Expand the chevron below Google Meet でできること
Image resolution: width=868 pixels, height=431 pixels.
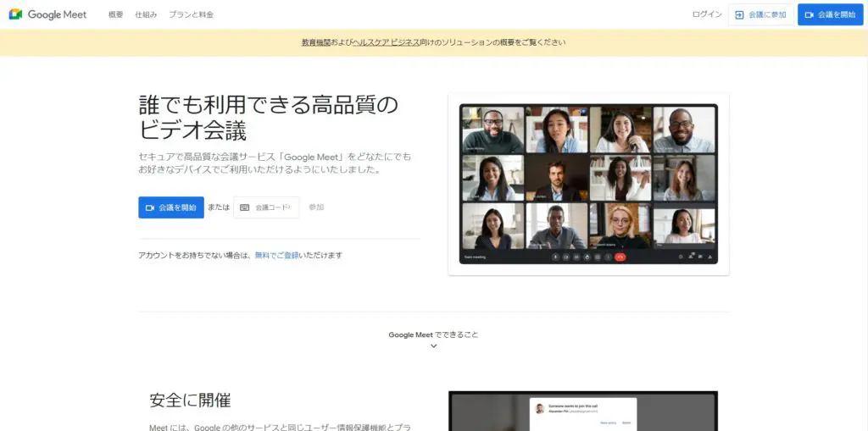(x=433, y=346)
